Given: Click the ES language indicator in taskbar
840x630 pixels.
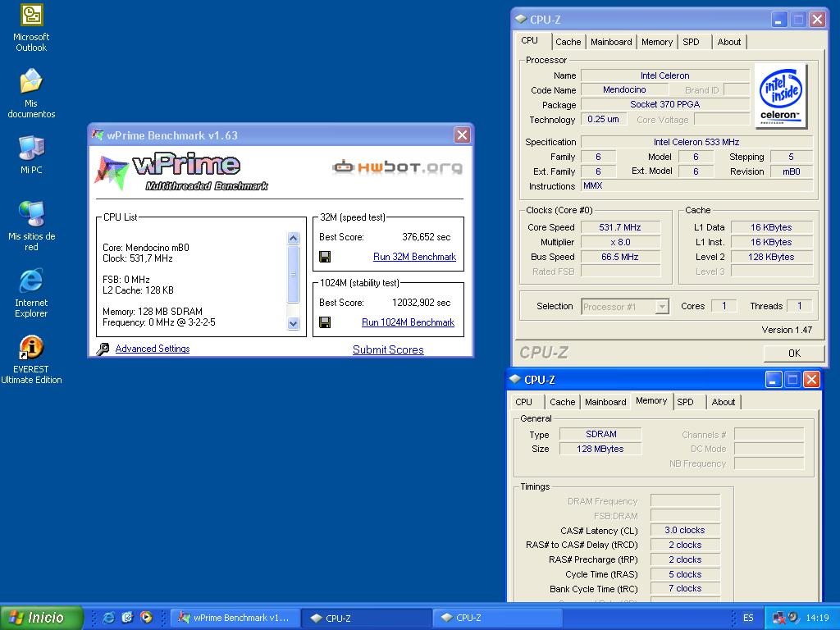Looking at the screenshot, I should (748, 618).
